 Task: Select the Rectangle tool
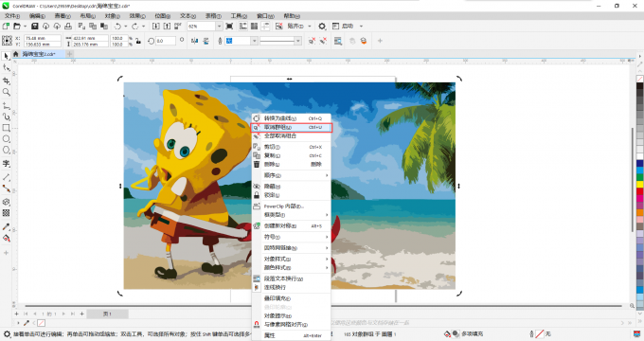pyautogui.click(x=7, y=128)
